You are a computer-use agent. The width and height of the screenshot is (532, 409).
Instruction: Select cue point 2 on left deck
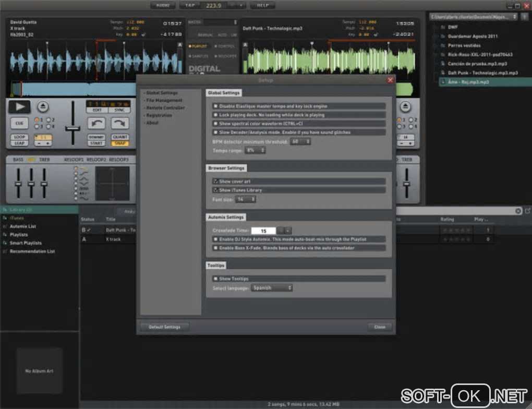click(49, 120)
